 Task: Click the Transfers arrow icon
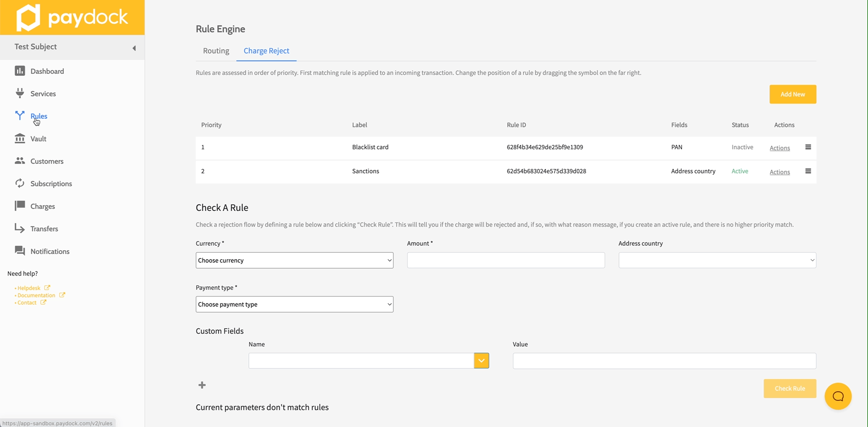tap(19, 228)
